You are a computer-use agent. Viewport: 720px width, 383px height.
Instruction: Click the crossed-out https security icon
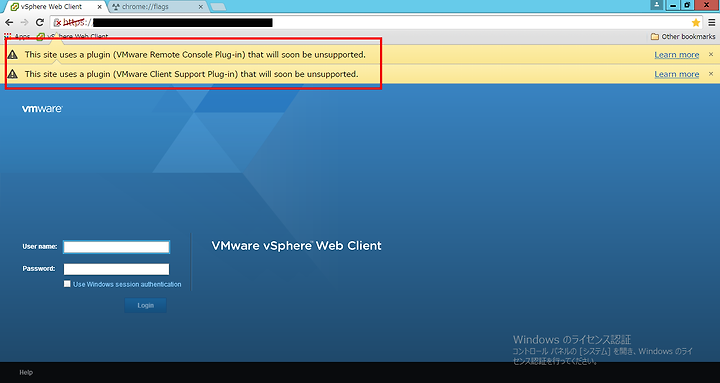point(58,23)
